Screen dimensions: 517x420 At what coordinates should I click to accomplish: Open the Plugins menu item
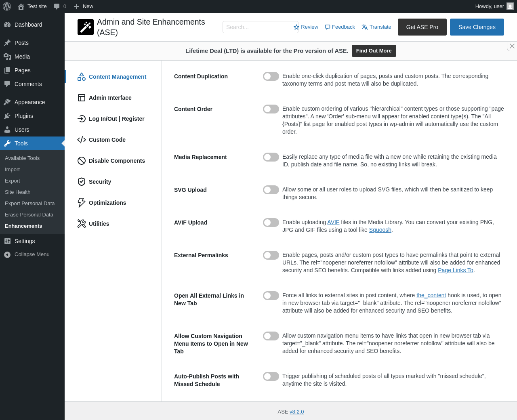(24, 116)
